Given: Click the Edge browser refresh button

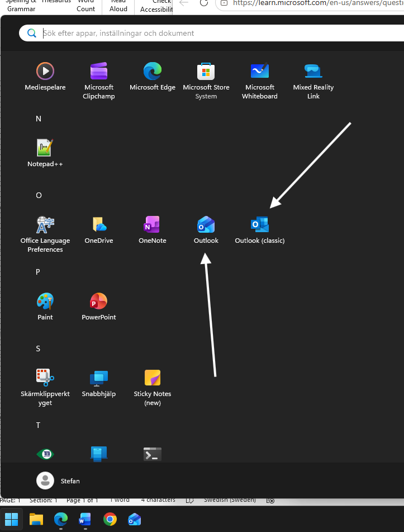Looking at the screenshot, I should tap(204, 3).
